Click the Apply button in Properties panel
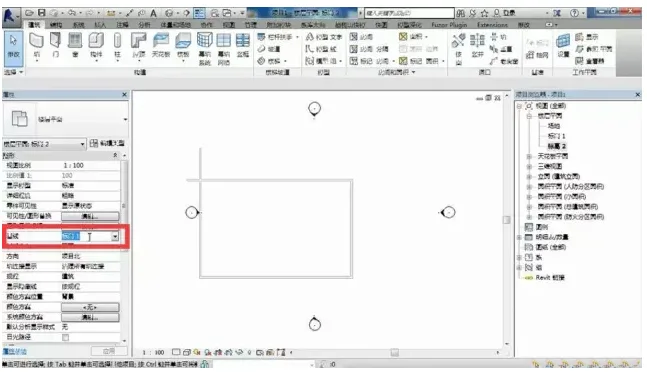The image size is (647, 372). pos(109,351)
